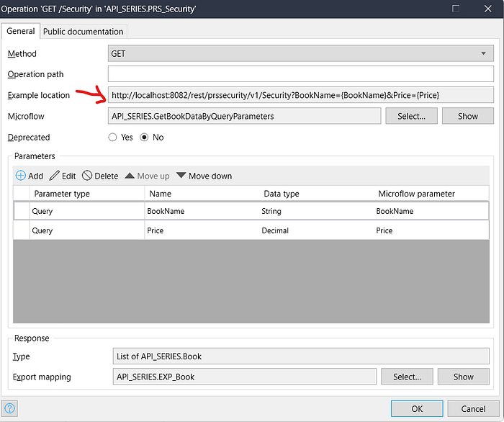Viewport: 504px width, 422px height.
Task: Click the Add parameter plus icon
Action: click(20, 176)
